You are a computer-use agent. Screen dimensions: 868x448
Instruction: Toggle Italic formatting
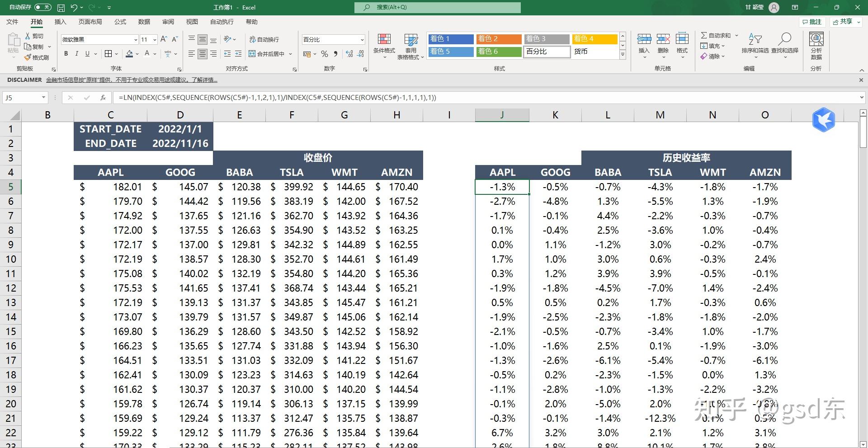(76, 54)
